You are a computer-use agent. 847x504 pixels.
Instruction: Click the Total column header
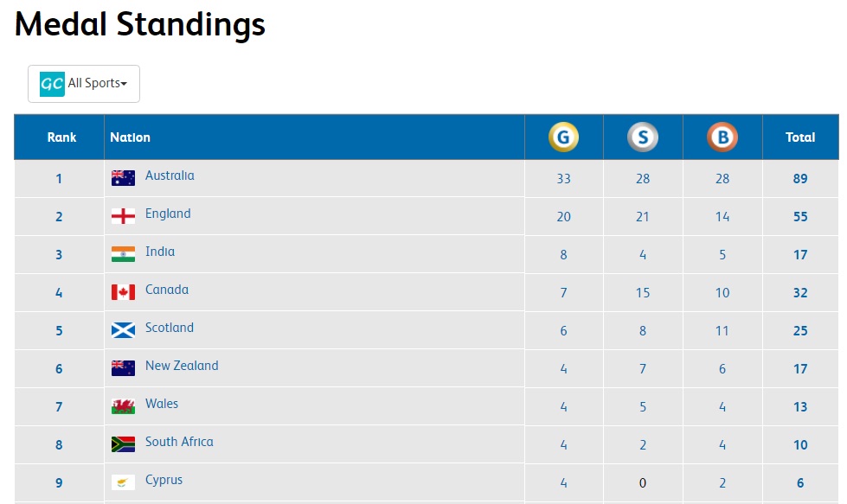(800, 137)
